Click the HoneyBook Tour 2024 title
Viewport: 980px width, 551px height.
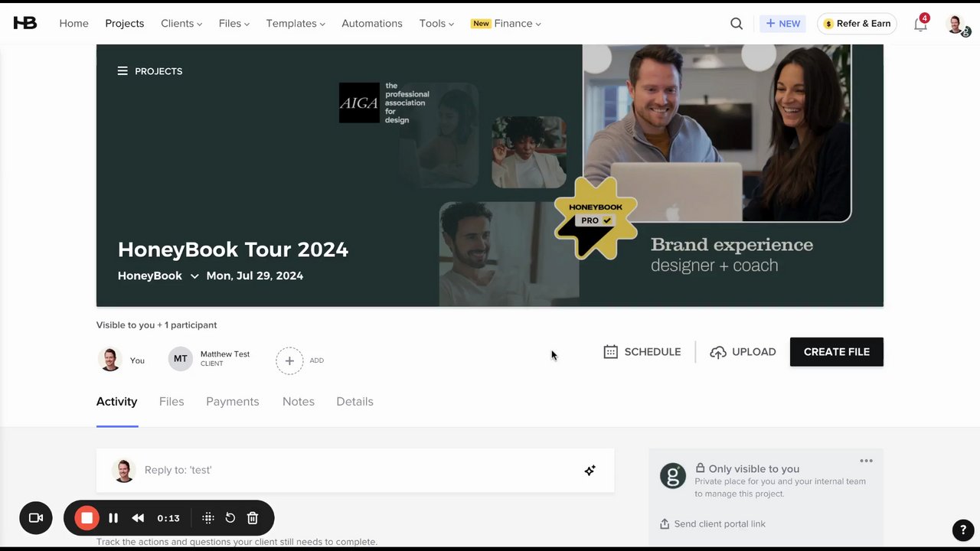point(233,249)
